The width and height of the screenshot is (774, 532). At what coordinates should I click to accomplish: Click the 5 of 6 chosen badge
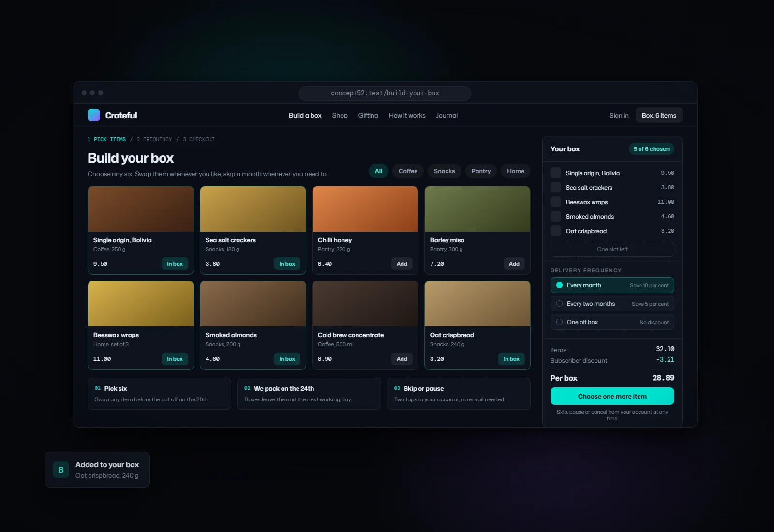click(x=651, y=149)
